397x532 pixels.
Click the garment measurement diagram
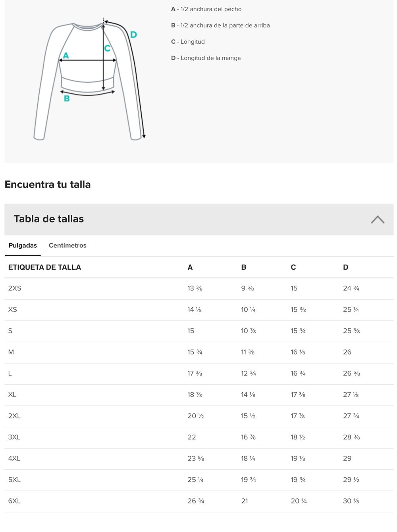coord(89,79)
